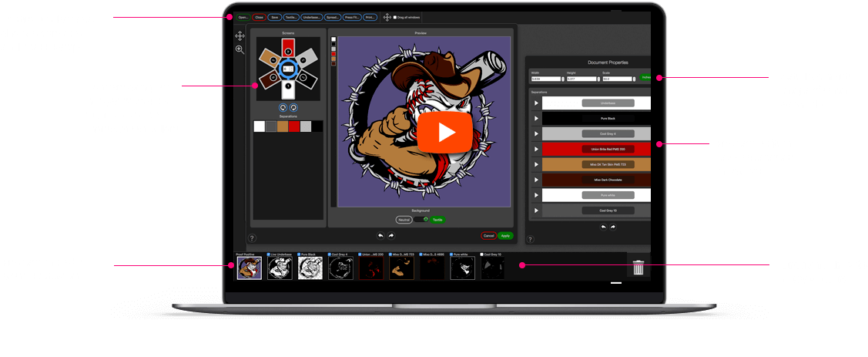Viewport: 868px width, 357px height.
Task: Toggle the Mixo tan 723 channel checkbox
Action: [390, 254]
